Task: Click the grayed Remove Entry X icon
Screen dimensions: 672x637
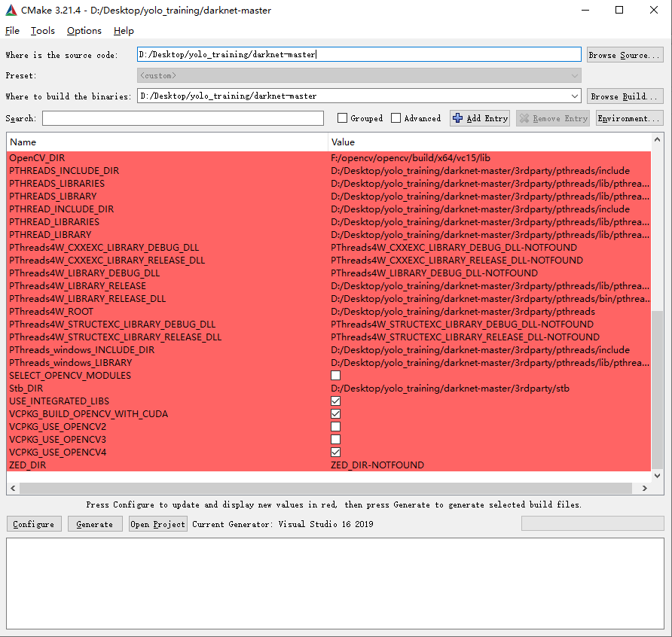Action: (x=524, y=118)
